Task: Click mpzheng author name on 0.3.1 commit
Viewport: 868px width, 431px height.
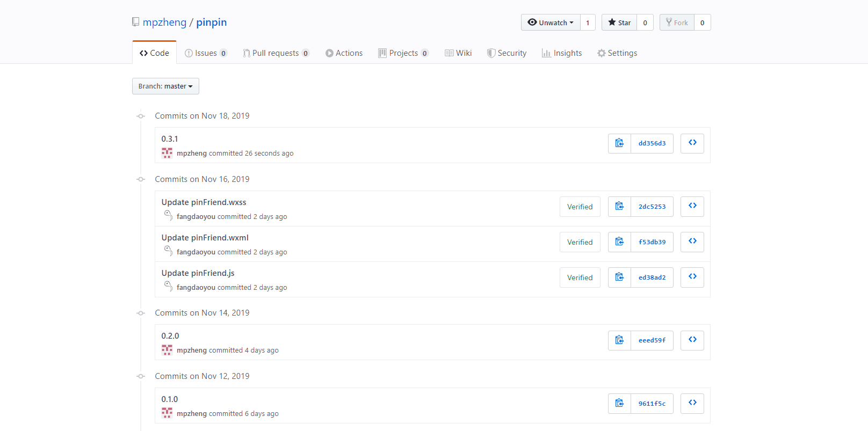Action: (192, 154)
